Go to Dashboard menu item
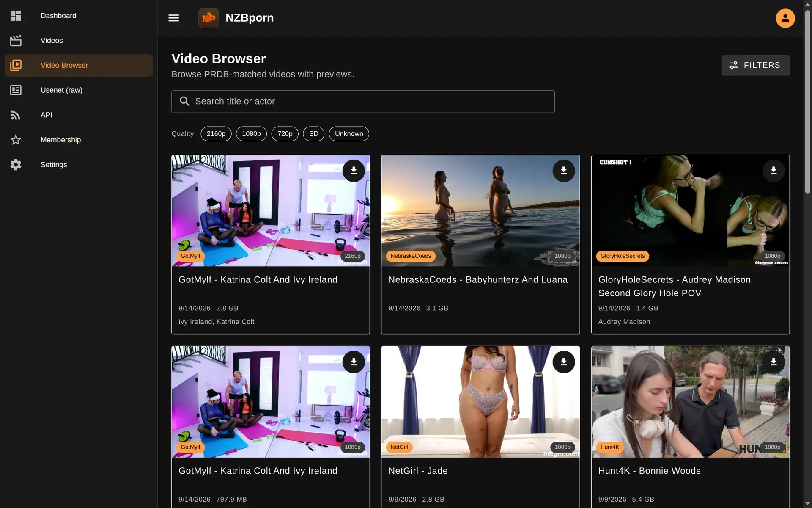Image resolution: width=812 pixels, height=508 pixels. pyautogui.click(x=79, y=16)
